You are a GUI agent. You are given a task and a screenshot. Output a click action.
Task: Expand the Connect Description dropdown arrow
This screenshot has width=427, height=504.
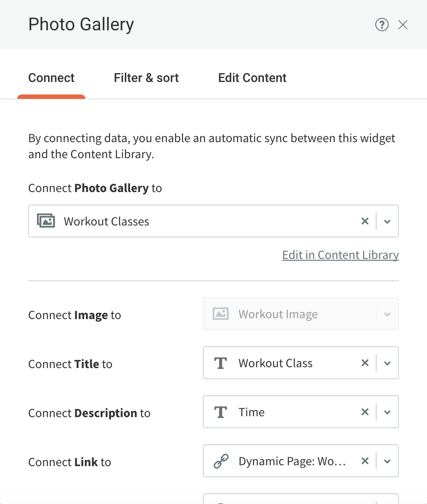[387, 412]
